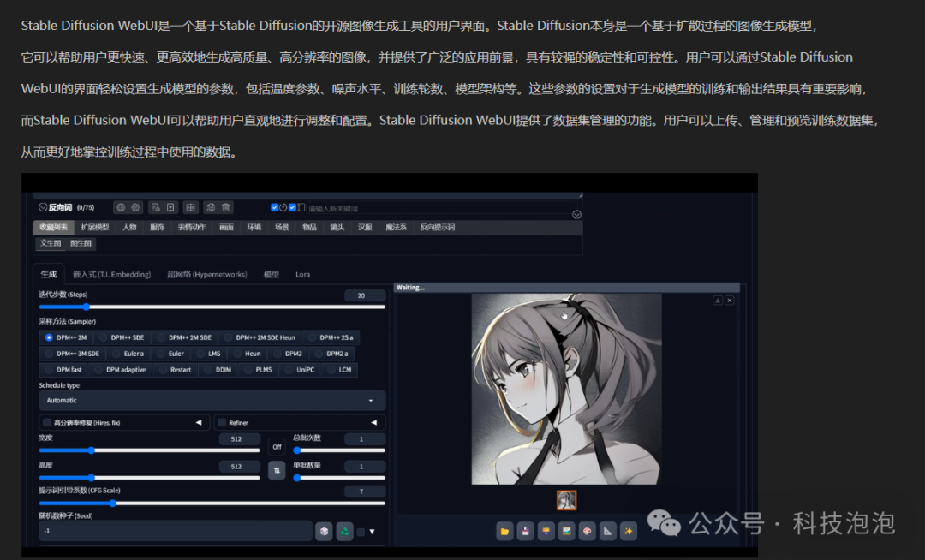Click the copy icon left of trash

(211, 207)
